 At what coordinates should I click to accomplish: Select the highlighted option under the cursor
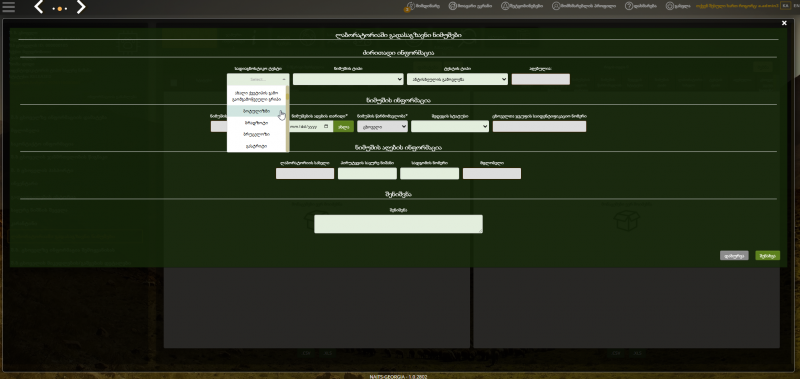257,111
